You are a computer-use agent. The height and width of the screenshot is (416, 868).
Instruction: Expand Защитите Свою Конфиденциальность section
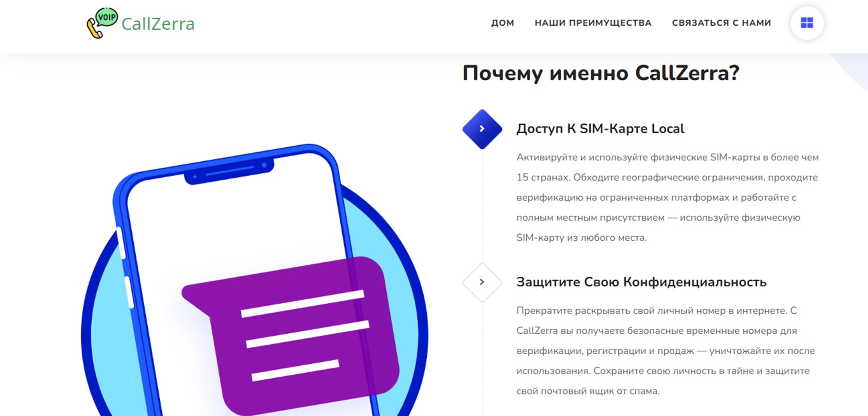click(641, 282)
